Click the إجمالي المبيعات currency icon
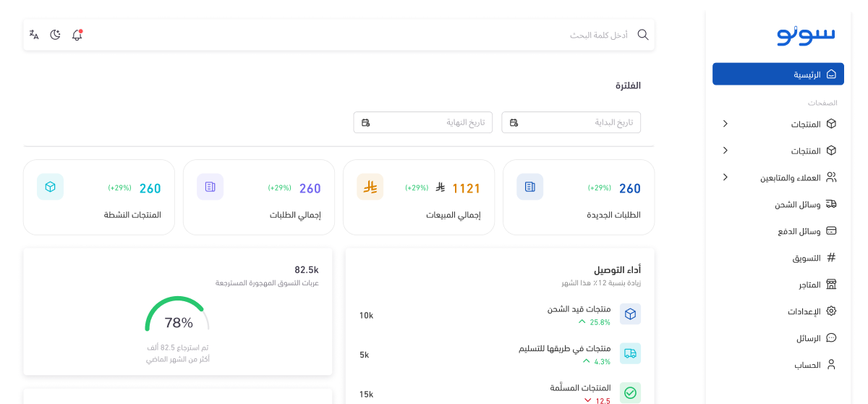 click(x=370, y=187)
